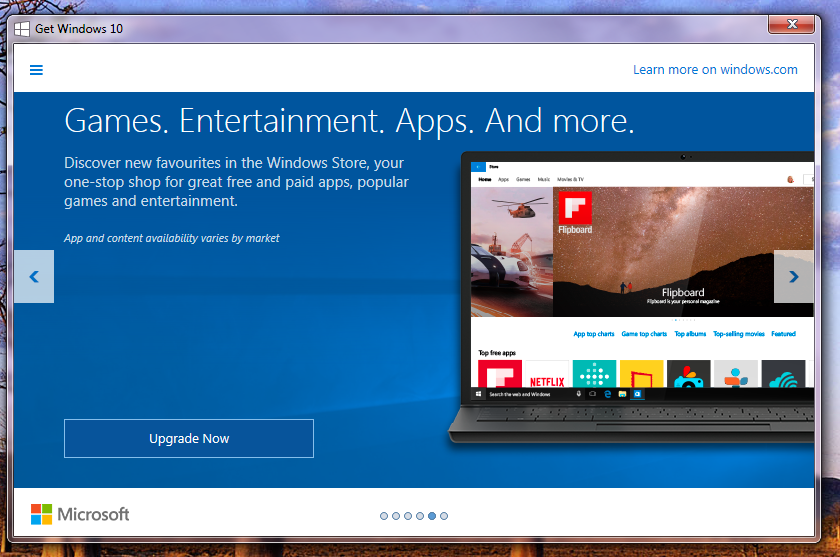Image resolution: width=840 pixels, height=557 pixels.
Task: Select the fifth highlighted slide dot
Action: click(x=432, y=516)
